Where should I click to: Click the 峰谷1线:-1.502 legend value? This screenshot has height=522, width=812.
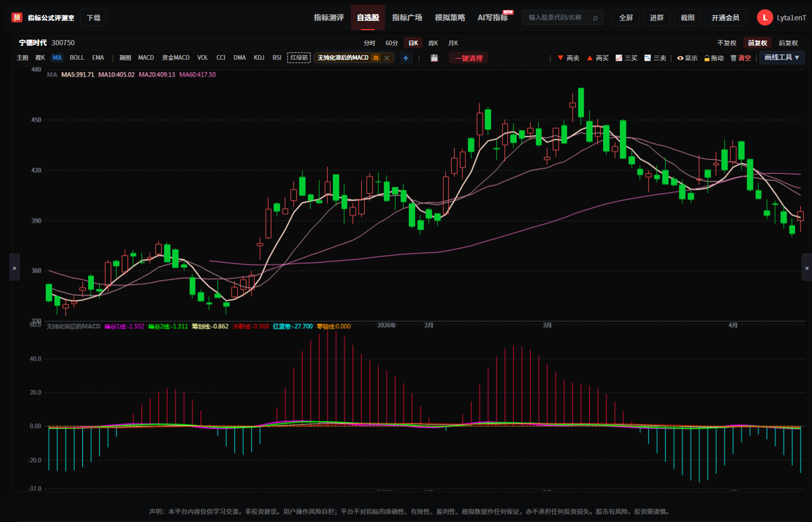tap(125, 327)
